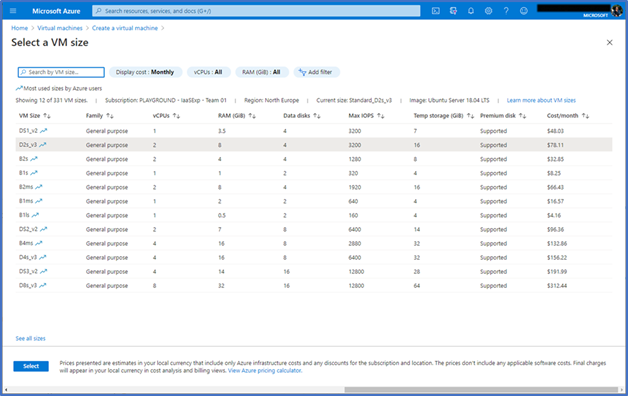The width and height of the screenshot is (628, 396).
Task: Open the notifications bell
Action: pos(471,11)
